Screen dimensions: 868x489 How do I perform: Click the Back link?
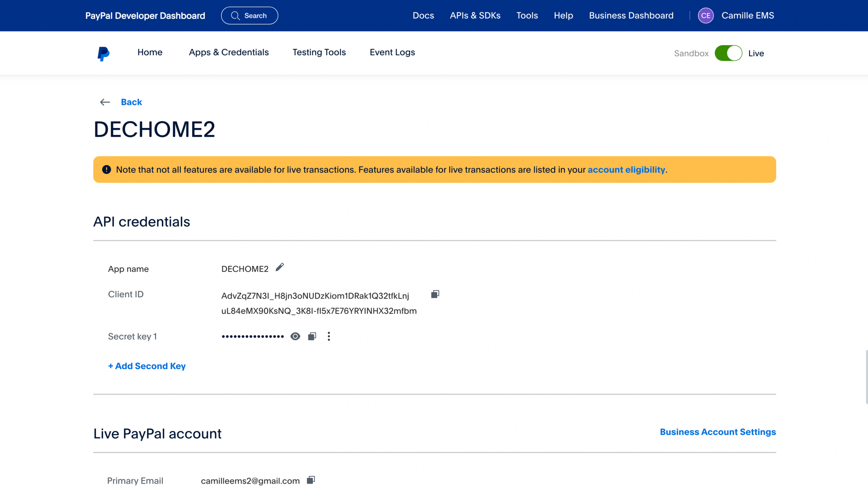[x=132, y=102]
